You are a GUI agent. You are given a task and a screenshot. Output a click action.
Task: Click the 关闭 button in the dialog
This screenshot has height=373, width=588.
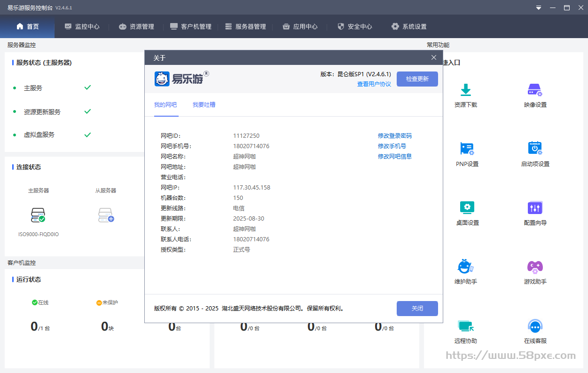pyautogui.click(x=417, y=309)
